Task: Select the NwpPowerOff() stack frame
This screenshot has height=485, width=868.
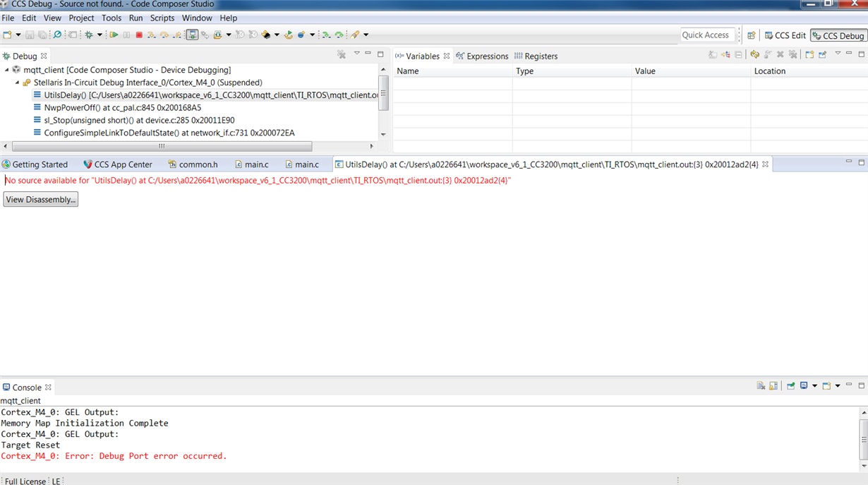Action: [x=117, y=108]
